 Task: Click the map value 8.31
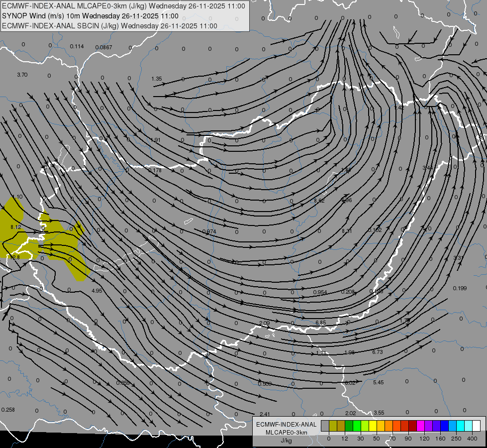[x=347, y=231]
